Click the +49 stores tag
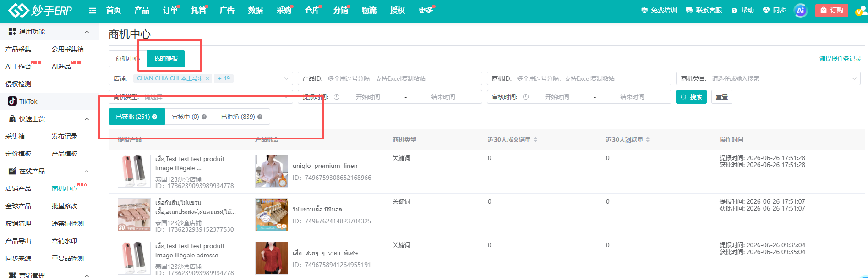 [x=224, y=78]
